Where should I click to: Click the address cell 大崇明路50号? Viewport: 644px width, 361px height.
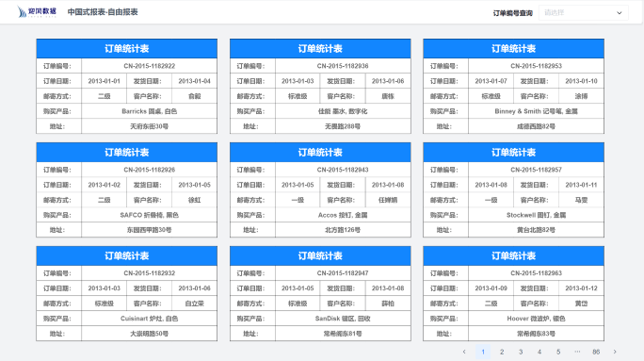point(150,334)
